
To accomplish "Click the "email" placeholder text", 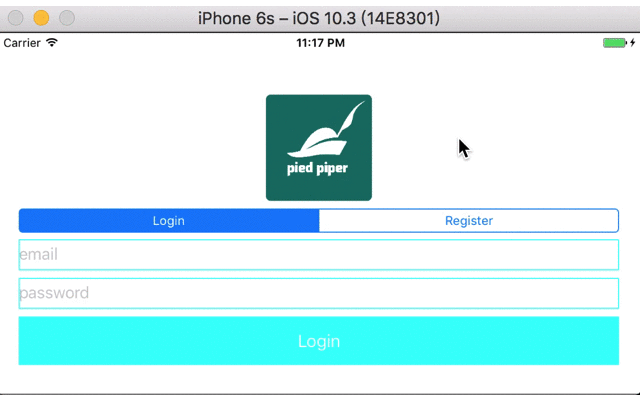I will [38, 255].
